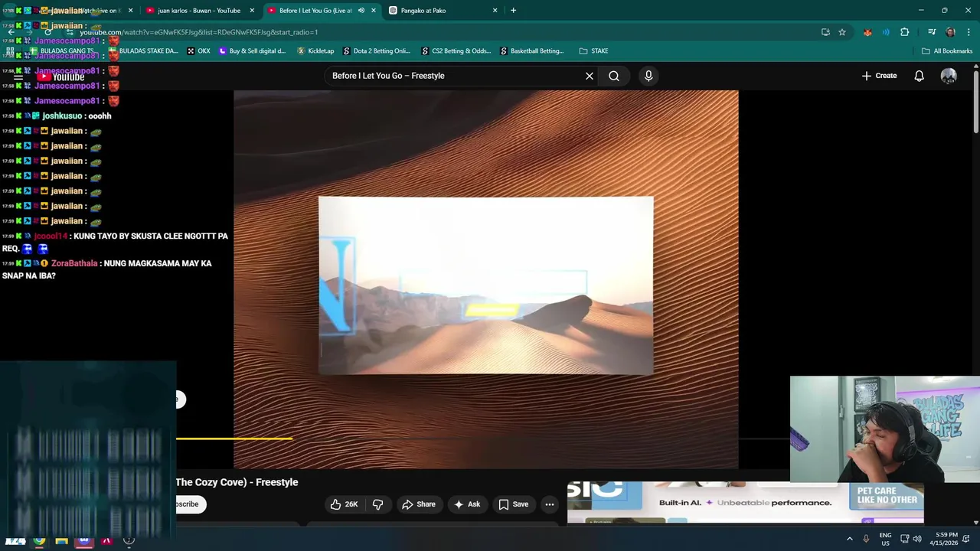Bookmark this page with star icon

(x=842, y=32)
